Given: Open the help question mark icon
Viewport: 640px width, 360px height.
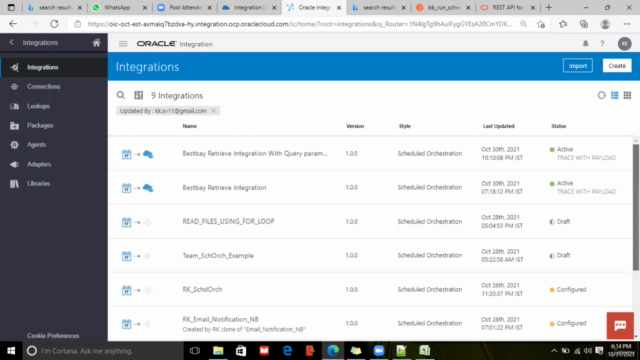Looking at the screenshot, I should 602,44.
